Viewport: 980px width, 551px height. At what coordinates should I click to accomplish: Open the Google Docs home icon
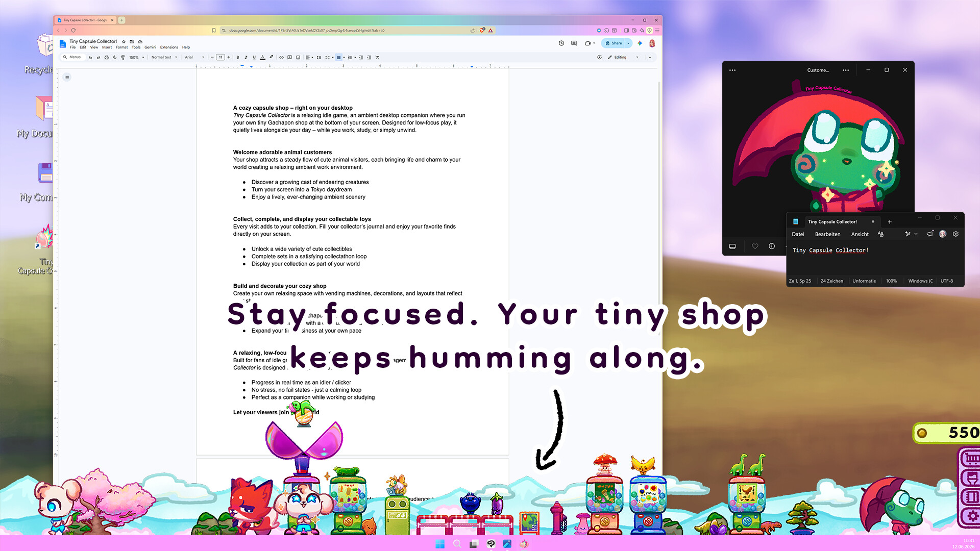[x=63, y=44]
